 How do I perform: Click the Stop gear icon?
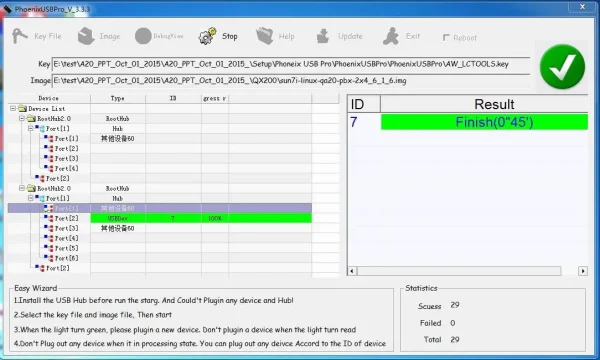207,36
